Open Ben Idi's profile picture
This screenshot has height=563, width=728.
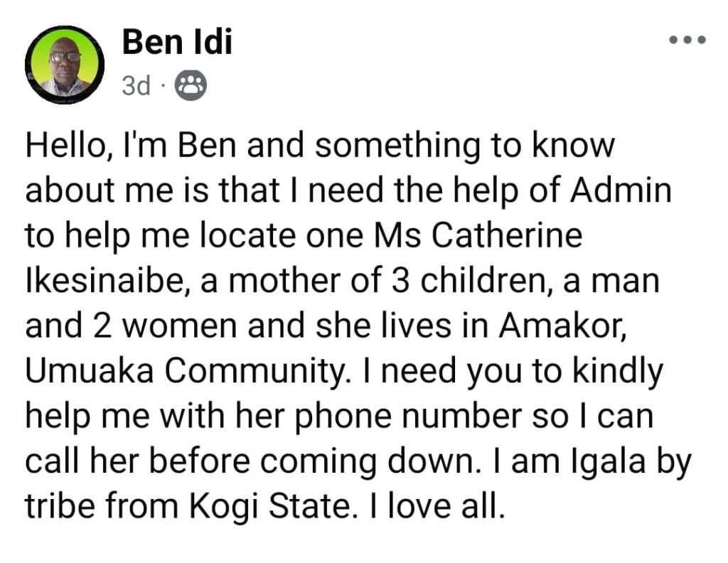[x=65, y=65]
